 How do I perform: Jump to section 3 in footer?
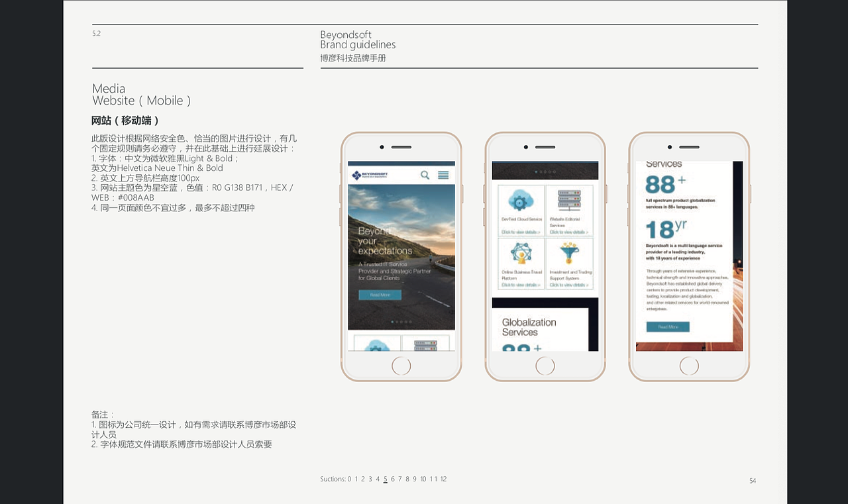(370, 479)
